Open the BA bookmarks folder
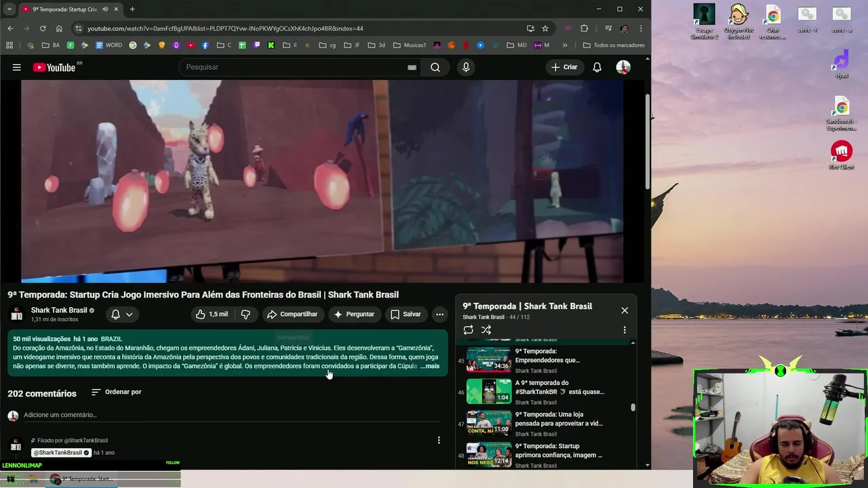This screenshot has height=488, width=868. point(51,45)
